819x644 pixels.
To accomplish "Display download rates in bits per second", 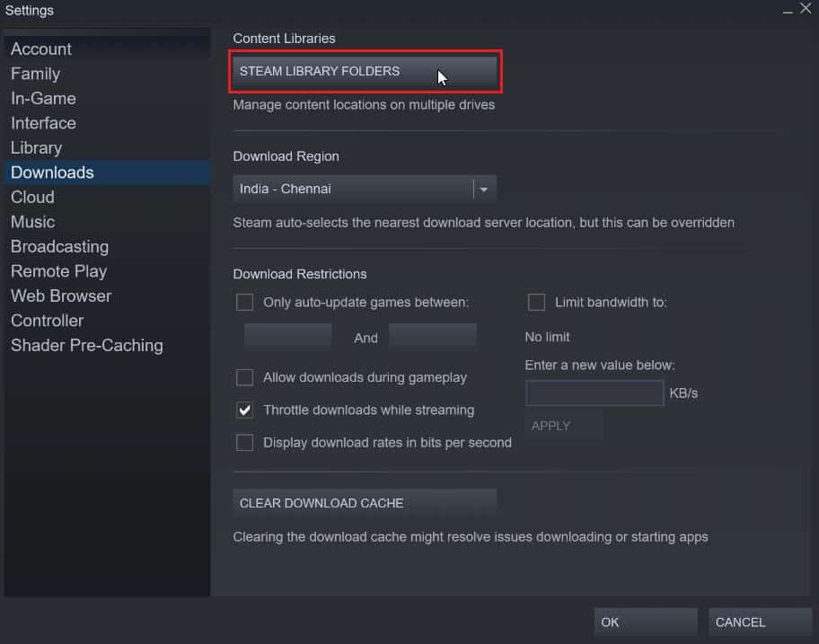I will pos(244,442).
